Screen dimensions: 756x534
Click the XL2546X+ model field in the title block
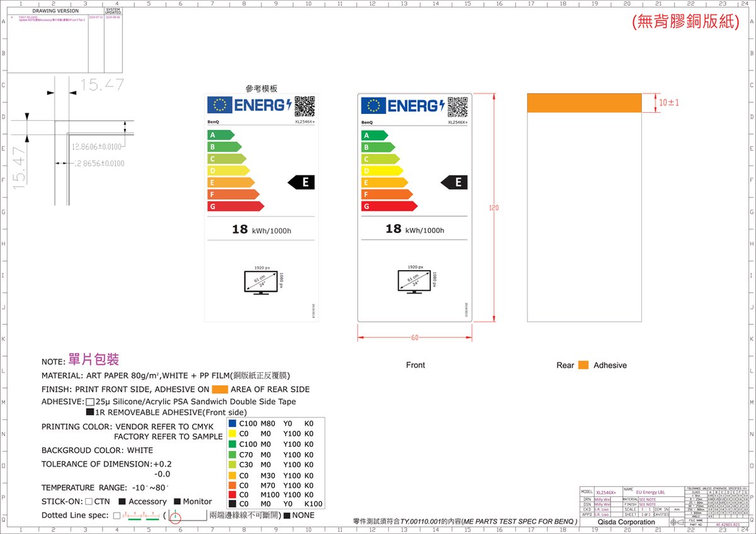(x=605, y=492)
